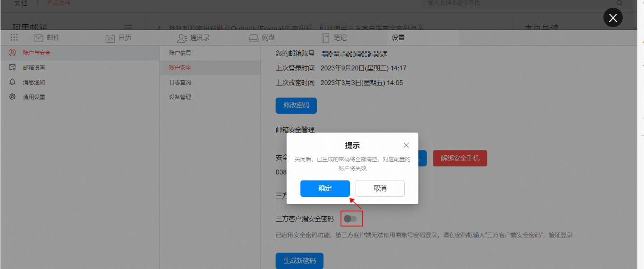Toggle the 三方客户端安全密码 switch

tap(351, 219)
